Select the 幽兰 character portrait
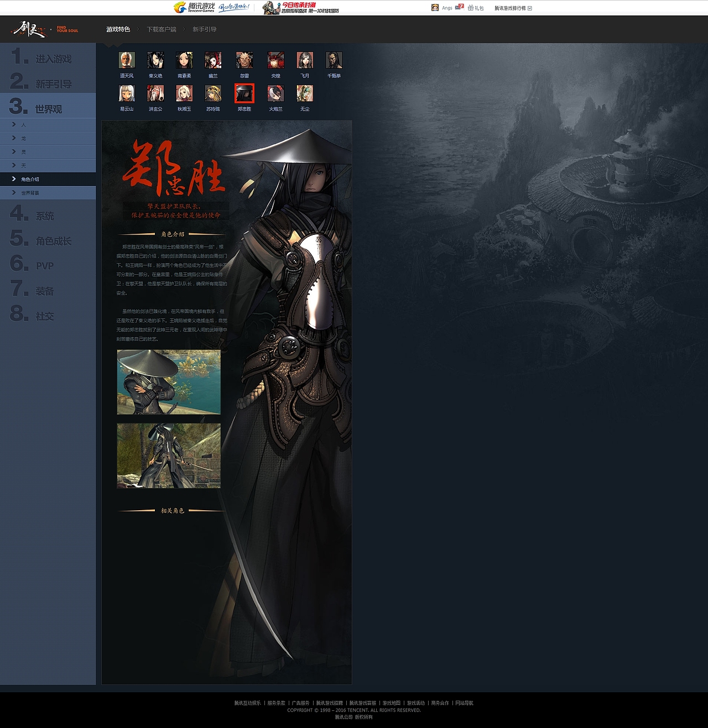Image resolution: width=708 pixels, height=728 pixels. 213,60
